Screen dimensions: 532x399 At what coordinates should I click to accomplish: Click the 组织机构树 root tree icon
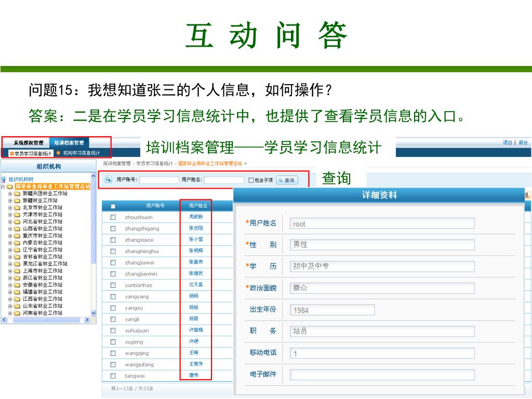pos(4,179)
